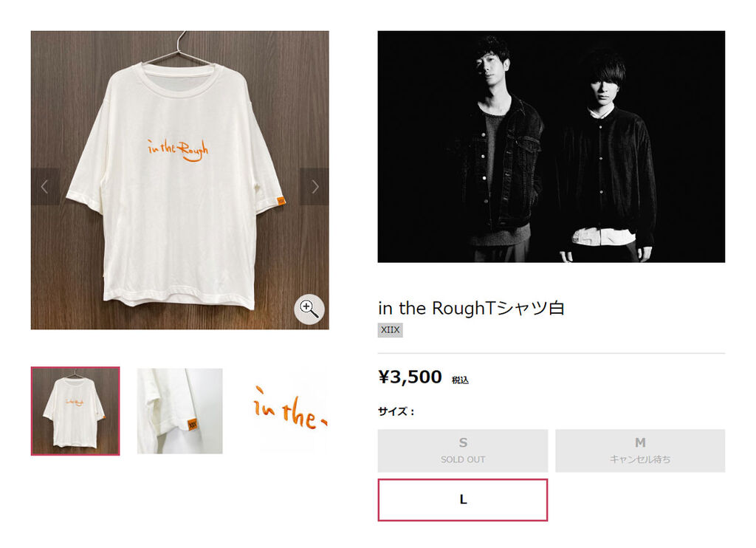Click the magnifier zoom icon on product image

[x=309, y=309]
